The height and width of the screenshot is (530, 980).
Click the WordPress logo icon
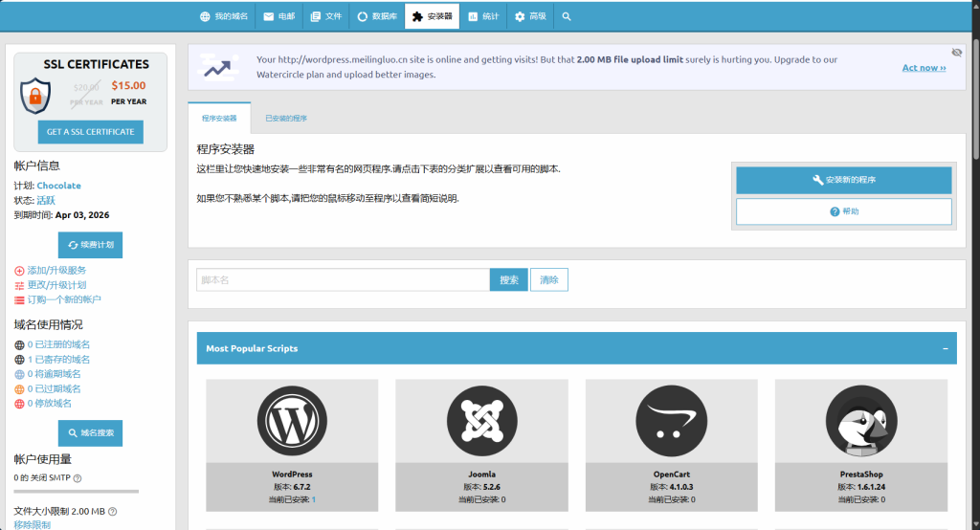[x=292, y=420]
